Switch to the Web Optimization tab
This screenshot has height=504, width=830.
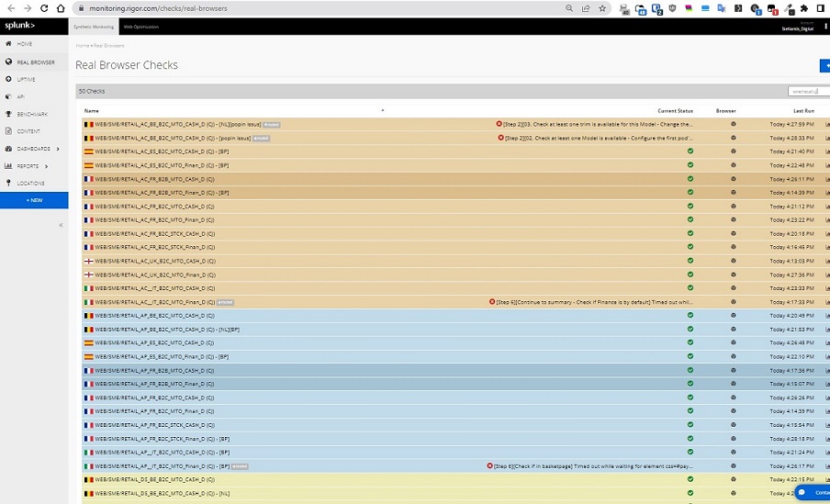pos(141,27)
